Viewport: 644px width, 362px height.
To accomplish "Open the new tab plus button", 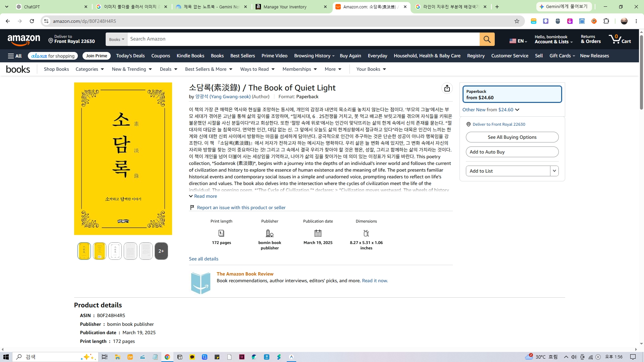I will (497, 7).
